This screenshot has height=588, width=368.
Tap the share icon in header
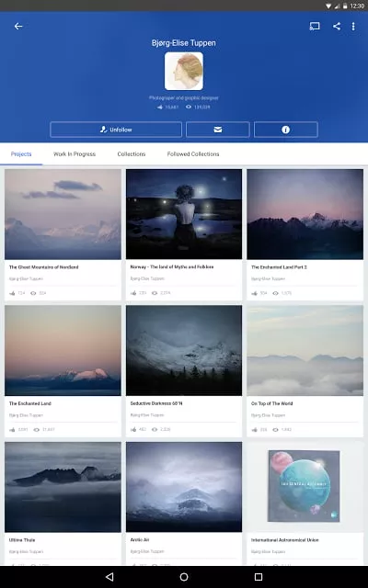point(337,27)
